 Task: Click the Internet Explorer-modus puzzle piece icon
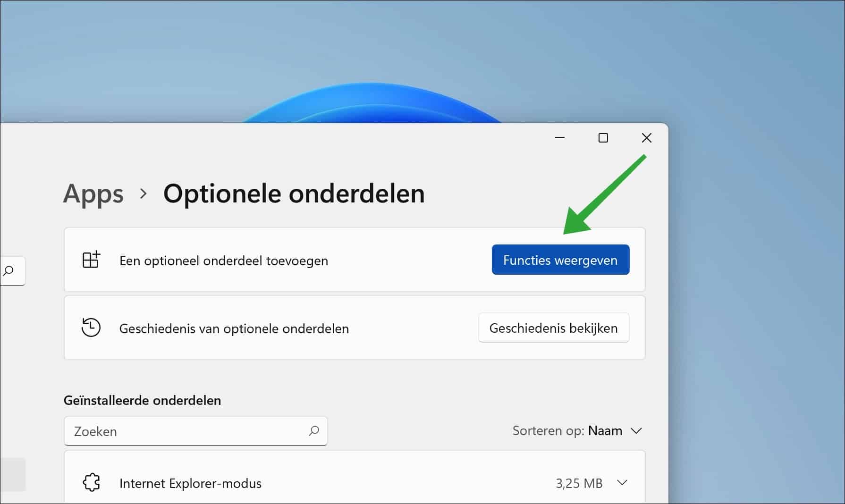[x=91, y=483]
